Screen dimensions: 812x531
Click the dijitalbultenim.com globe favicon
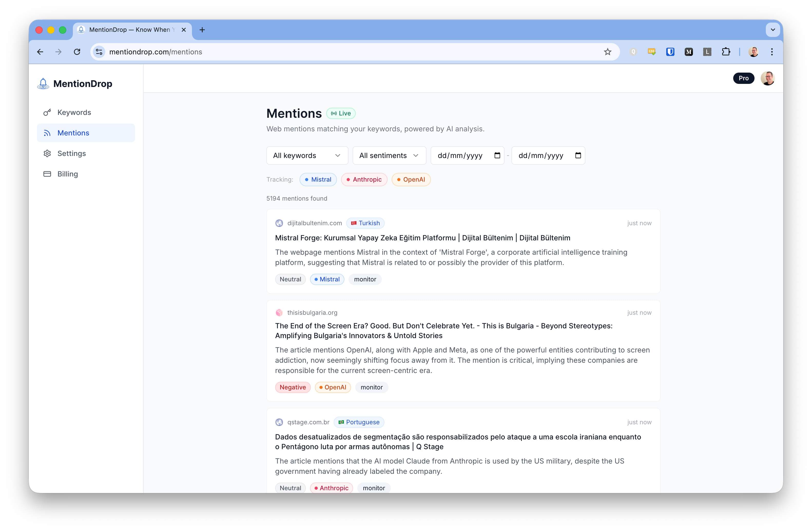279,223
